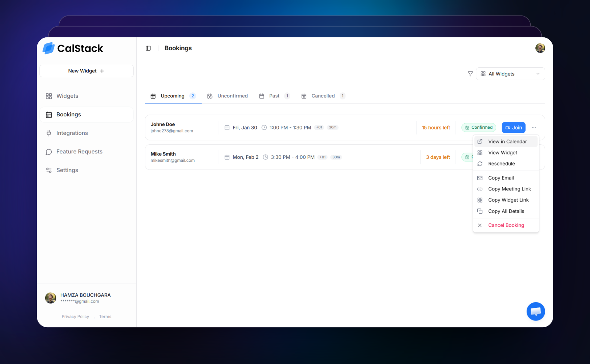Open the support chat bubble in bottom right corner

(536, 311)
